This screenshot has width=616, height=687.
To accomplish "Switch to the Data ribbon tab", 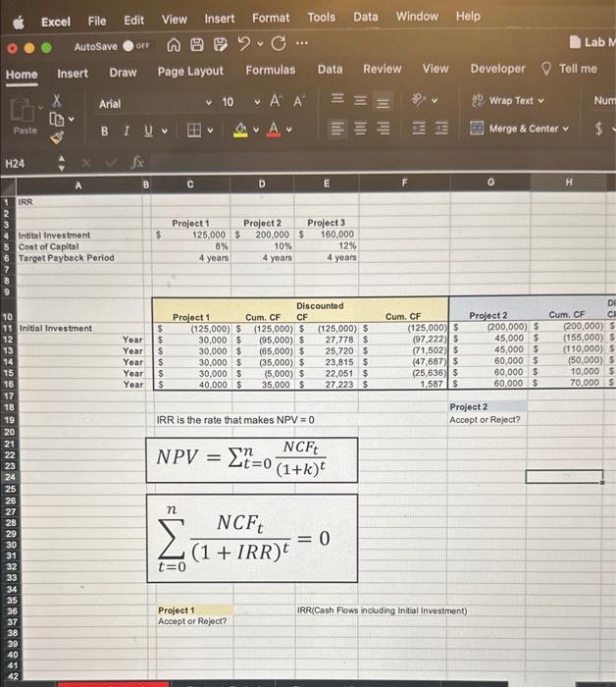I will pos(330,70).
